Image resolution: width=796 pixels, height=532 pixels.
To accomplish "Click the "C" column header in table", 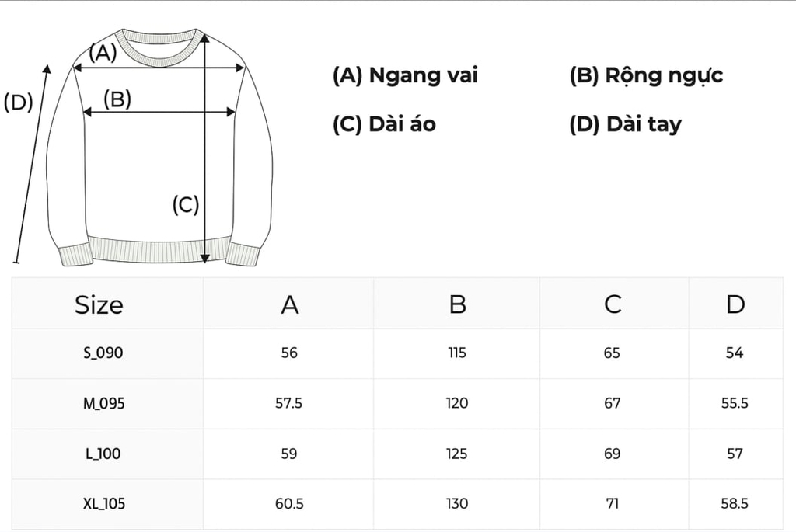I will tap(613, 304).
